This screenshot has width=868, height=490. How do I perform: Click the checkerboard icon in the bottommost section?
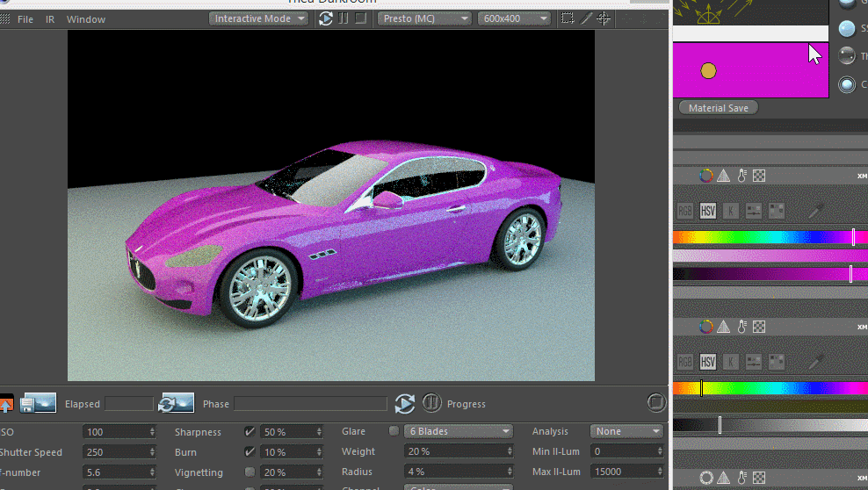pyautogui.click(x=759, y=478)
